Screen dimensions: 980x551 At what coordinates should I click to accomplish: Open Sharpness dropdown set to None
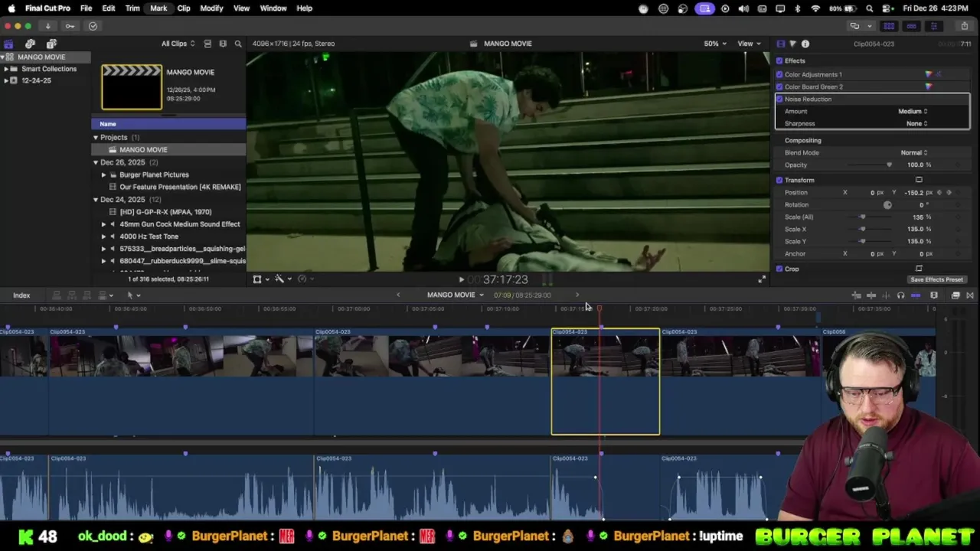point(916,123)
